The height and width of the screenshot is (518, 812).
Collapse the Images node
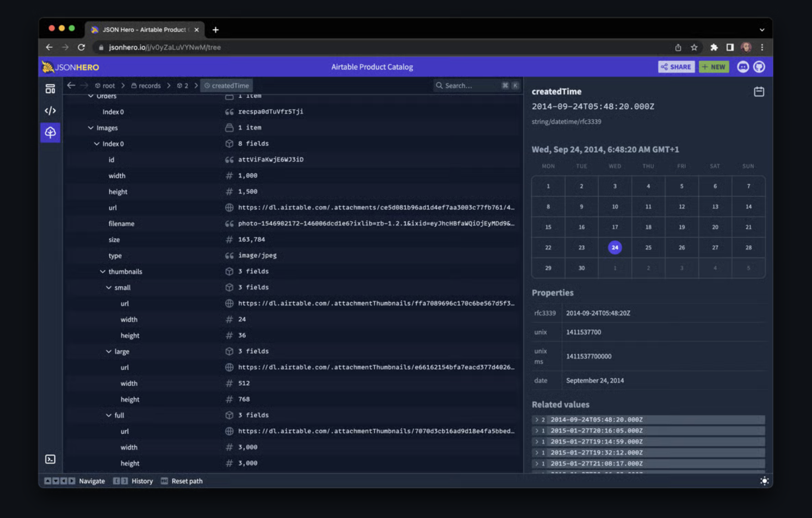tap(91, 128)
